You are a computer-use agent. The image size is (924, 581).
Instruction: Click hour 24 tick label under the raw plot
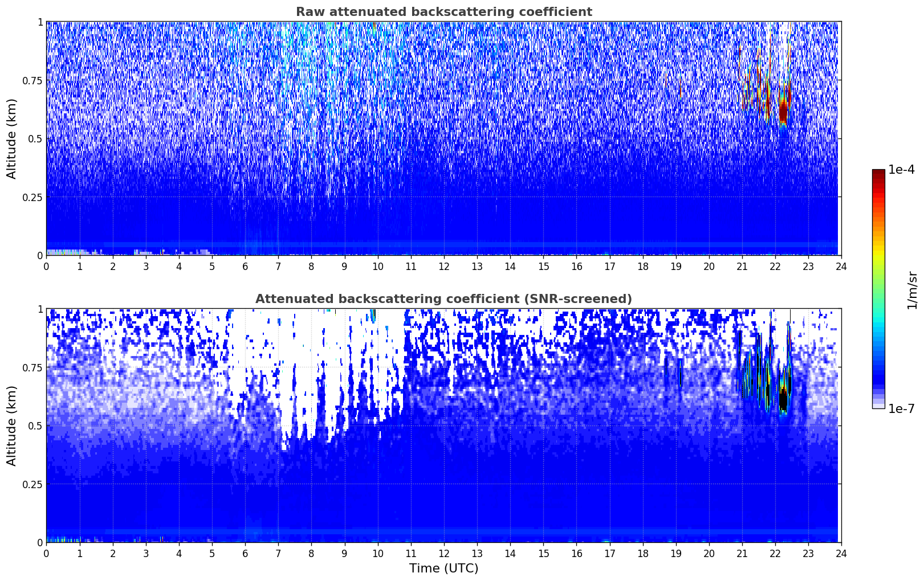[x=841, y=266]
